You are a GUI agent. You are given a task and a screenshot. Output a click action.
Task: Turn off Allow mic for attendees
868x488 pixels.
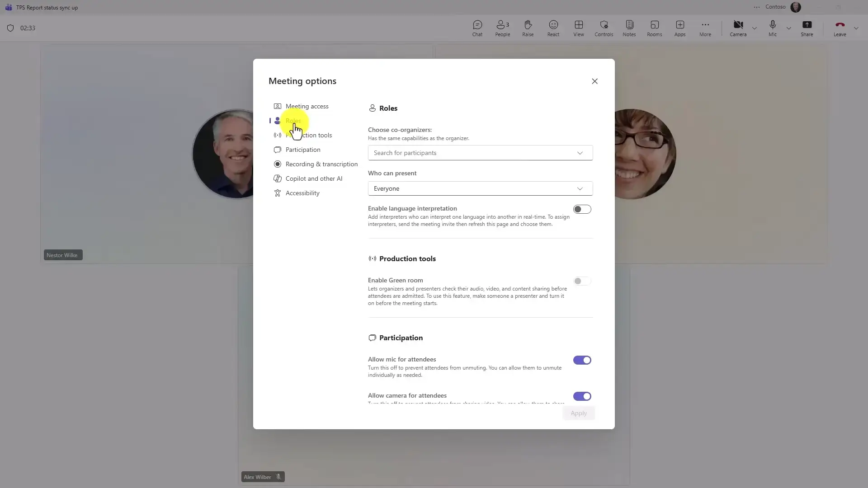pyautogui.click(x=582, y=360)
